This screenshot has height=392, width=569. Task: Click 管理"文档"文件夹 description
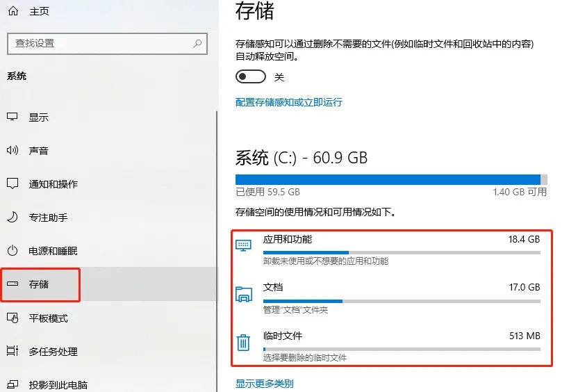[x=295, y=310]
